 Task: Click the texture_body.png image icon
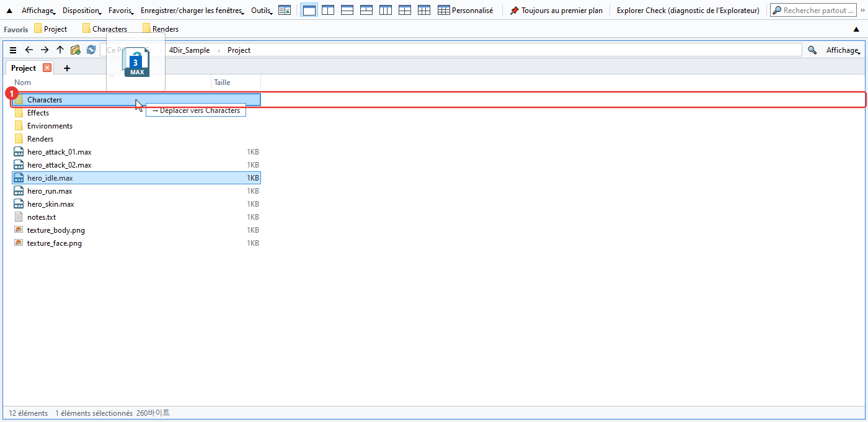coord(19,230)
